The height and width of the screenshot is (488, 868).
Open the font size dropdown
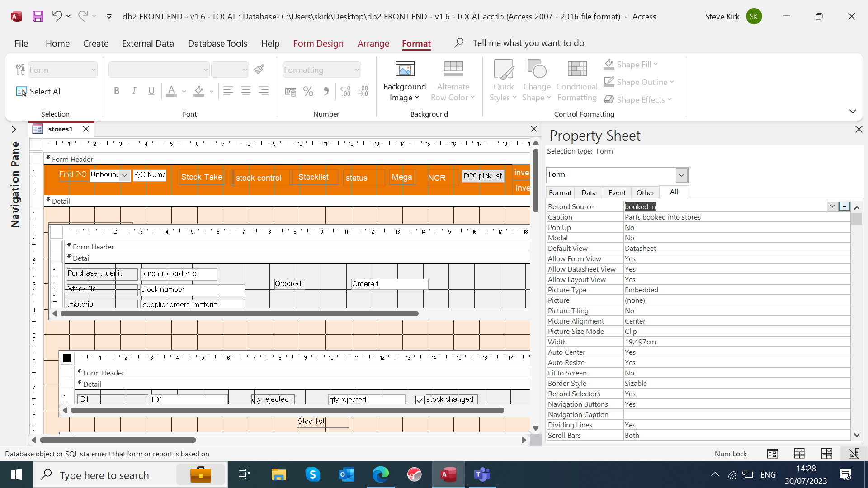tap(245, 70)
